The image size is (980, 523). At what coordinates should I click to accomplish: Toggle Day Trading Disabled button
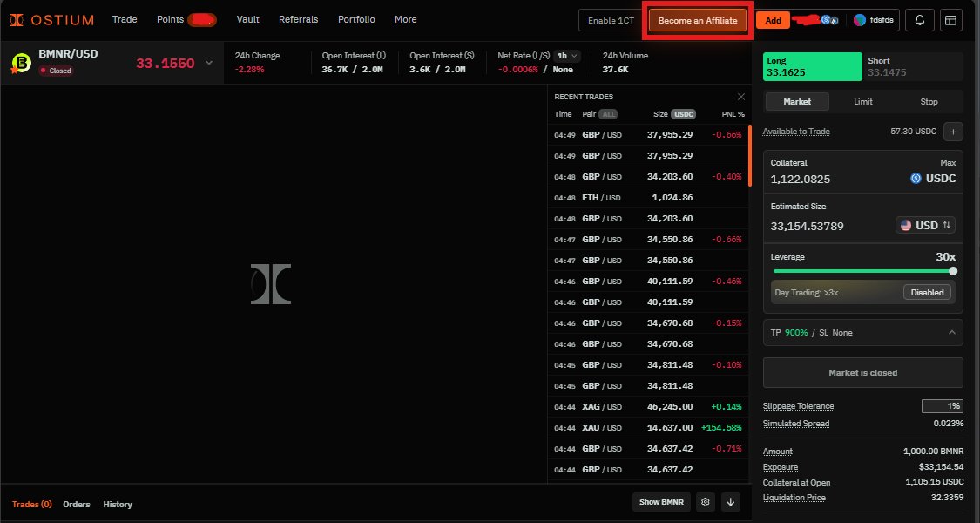[927, 292]
